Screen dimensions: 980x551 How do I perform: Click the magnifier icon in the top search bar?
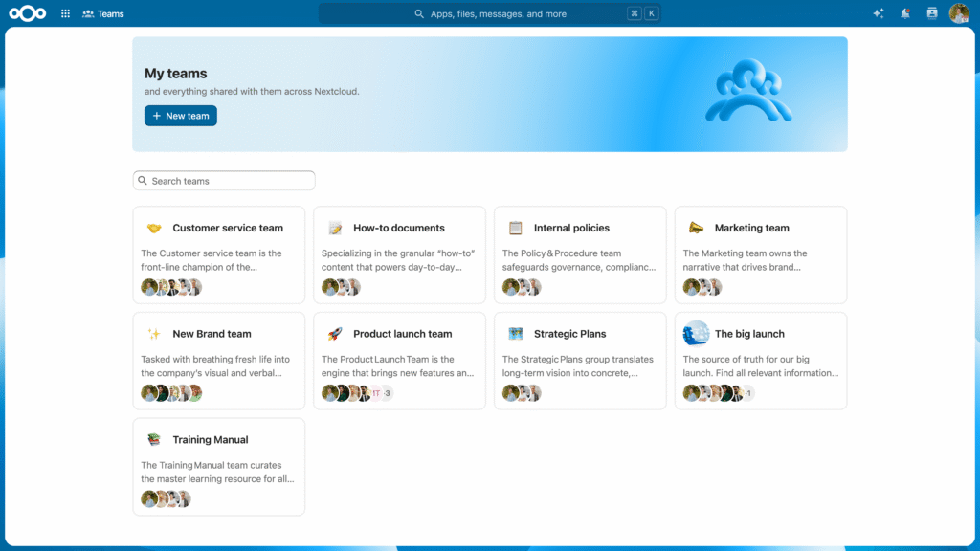coord(419,13)
